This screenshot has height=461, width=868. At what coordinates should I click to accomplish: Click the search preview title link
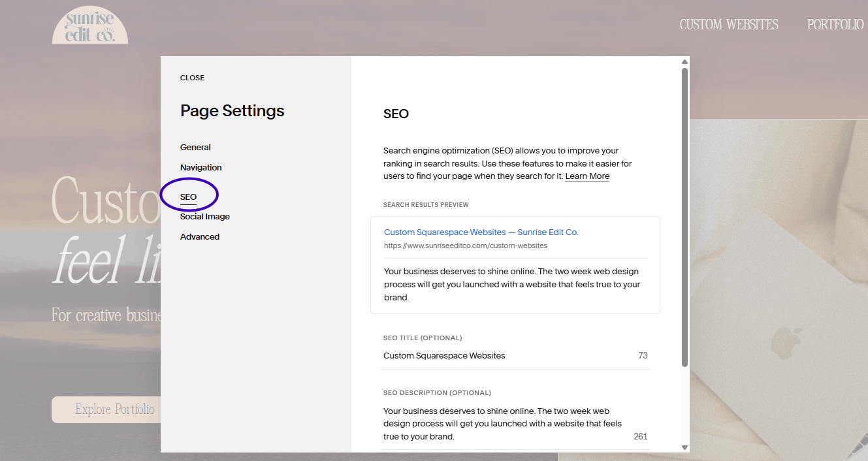click(x=481, y=232)
